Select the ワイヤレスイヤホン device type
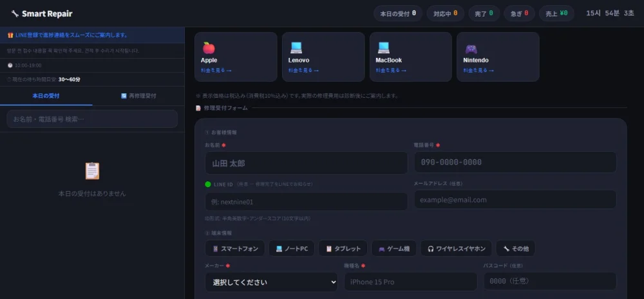This screenshot has width=644, height=299. tap(457, 249)
